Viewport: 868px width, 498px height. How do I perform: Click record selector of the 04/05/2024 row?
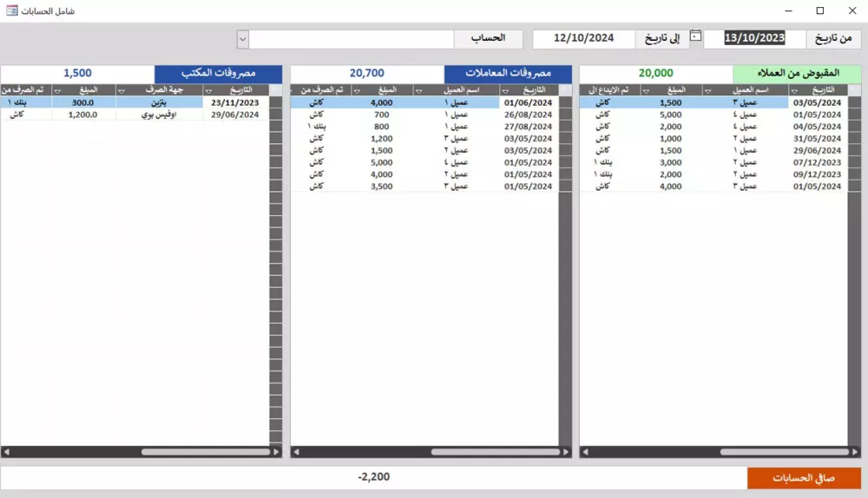(854, 126)
